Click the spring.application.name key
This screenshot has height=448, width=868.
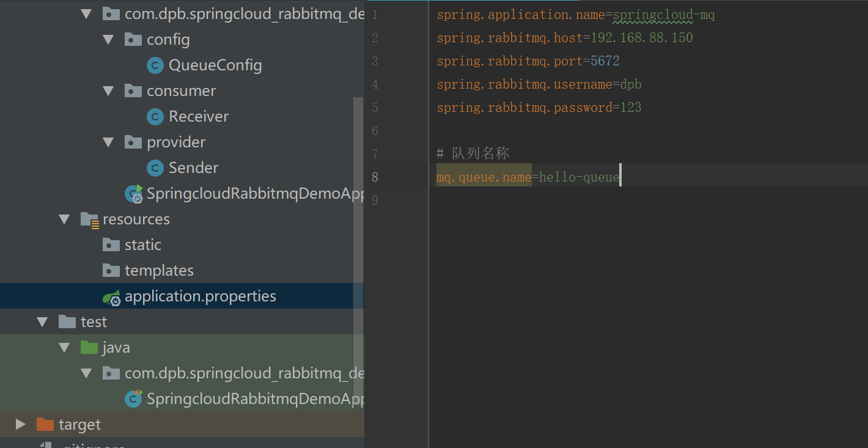pos(521,15)
